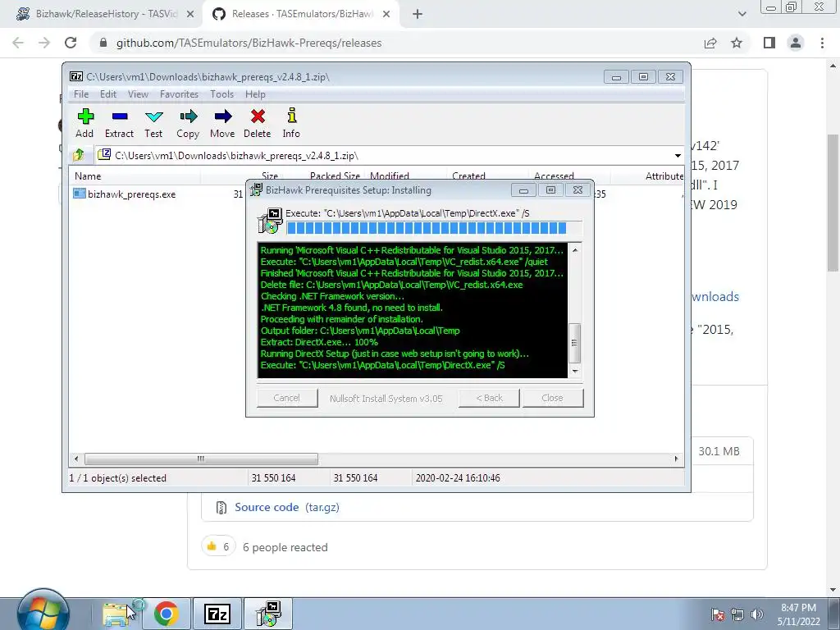This screenshot has width=840, height=630.
Task: Click the setup dialog title bar icon
Action: [x=256, y=189]
